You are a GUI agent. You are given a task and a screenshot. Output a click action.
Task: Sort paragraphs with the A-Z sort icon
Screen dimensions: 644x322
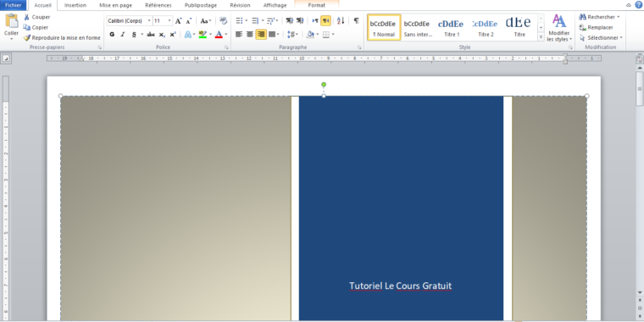coord(341,20)
